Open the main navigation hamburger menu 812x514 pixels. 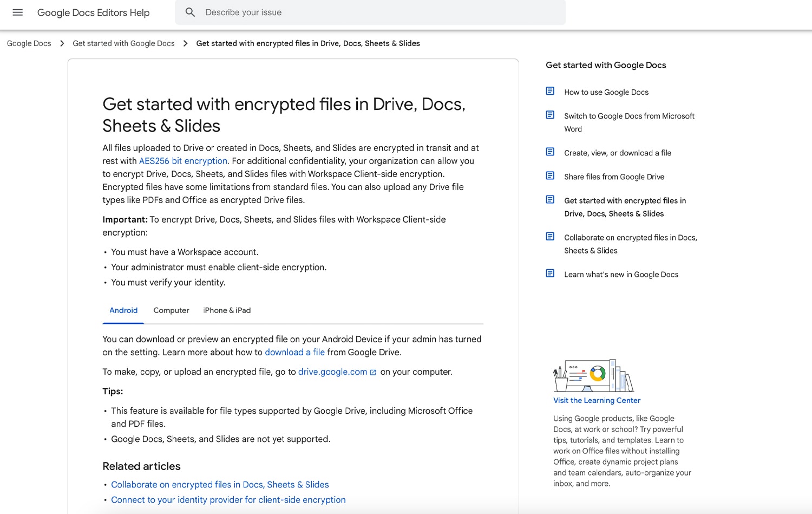click(x=17, y=12)
